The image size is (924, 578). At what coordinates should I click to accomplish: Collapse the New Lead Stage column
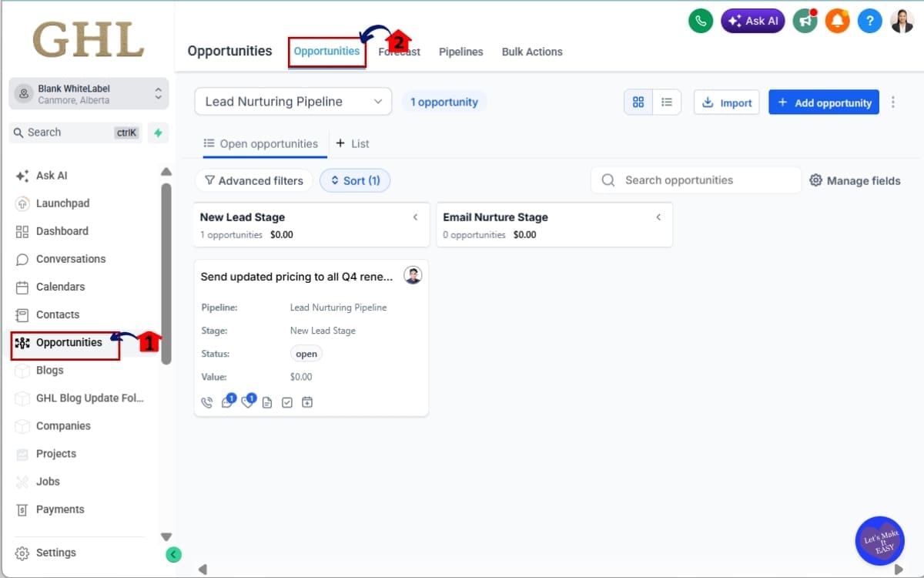tap(416, 217)
